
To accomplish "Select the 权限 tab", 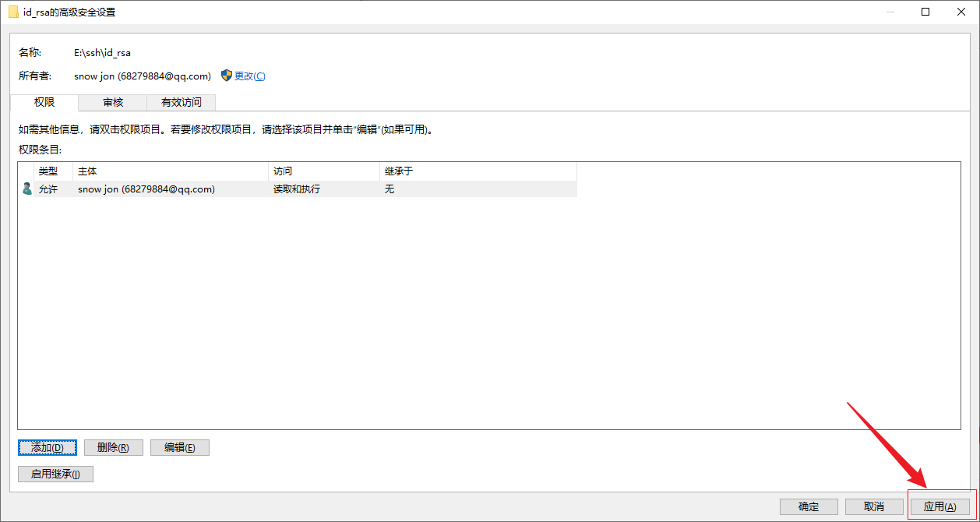I will point(44,102).
